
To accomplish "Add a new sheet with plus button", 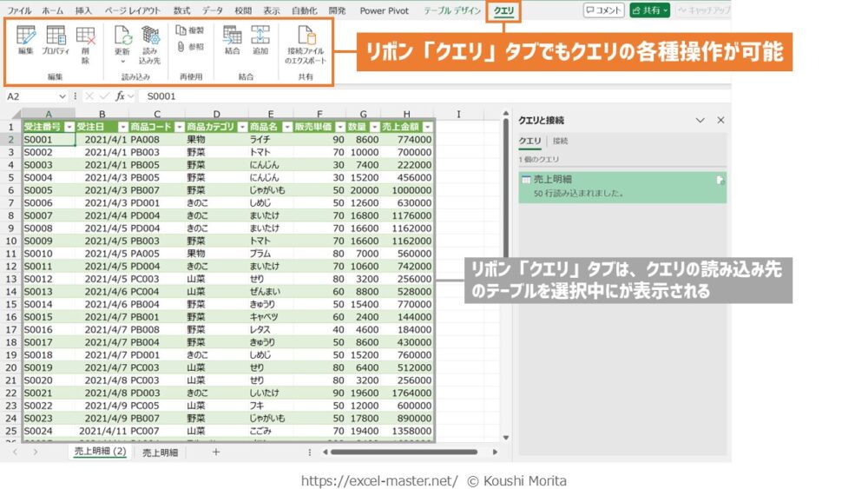I will tap(216, 453).
